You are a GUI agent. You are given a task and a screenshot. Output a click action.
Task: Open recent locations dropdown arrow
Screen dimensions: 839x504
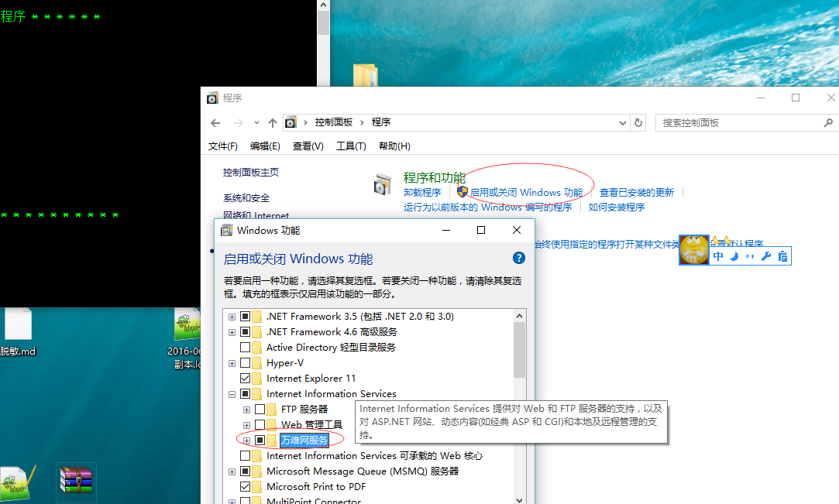[256, 123]
